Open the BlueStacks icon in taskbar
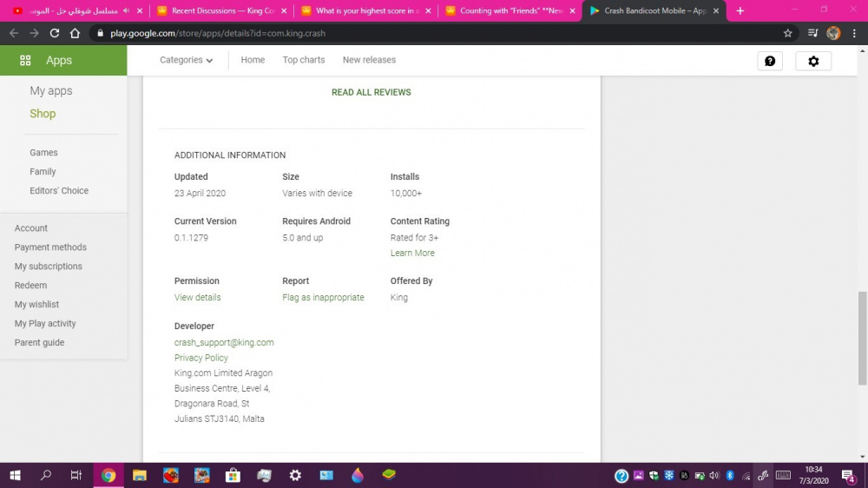The image size is (868, 488). [389, 475]
